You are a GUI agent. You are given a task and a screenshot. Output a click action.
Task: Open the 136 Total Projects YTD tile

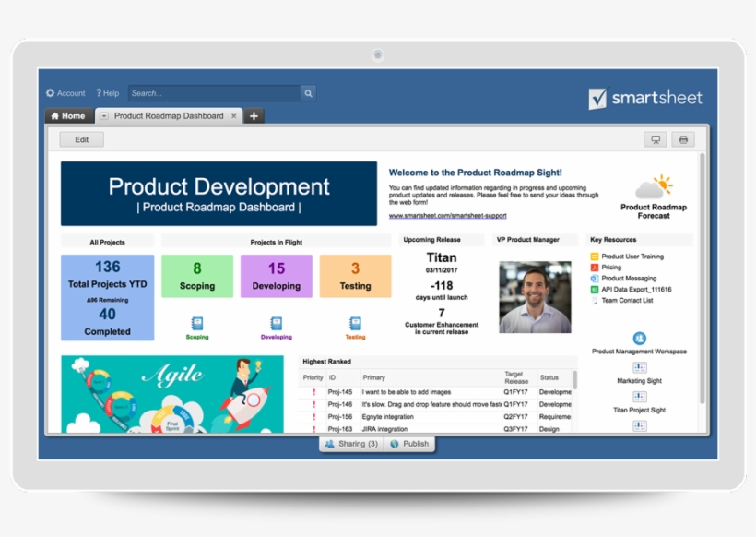click(x=108, y=298)
